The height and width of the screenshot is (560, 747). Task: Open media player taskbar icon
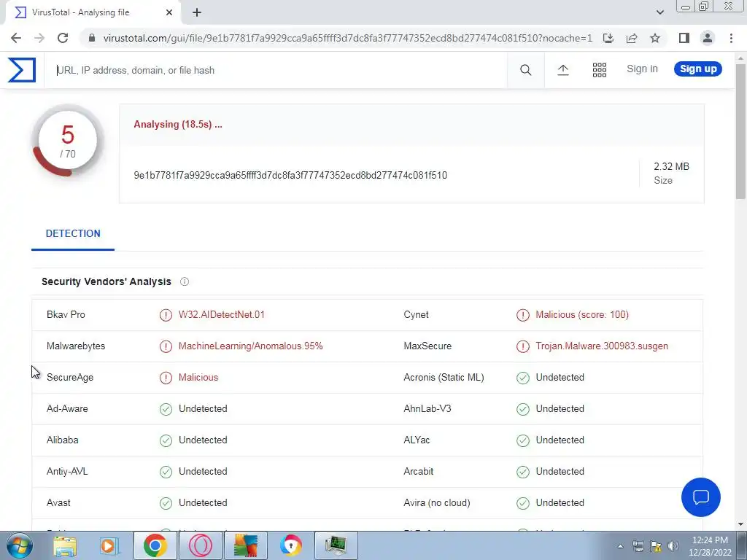coord(109,545)
